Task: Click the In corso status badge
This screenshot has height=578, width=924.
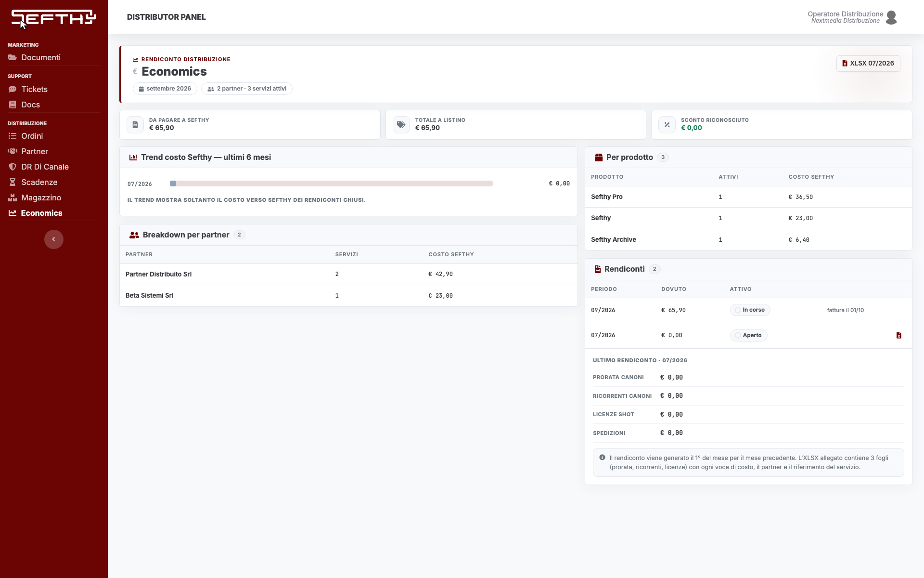Action: coord(750,310)
